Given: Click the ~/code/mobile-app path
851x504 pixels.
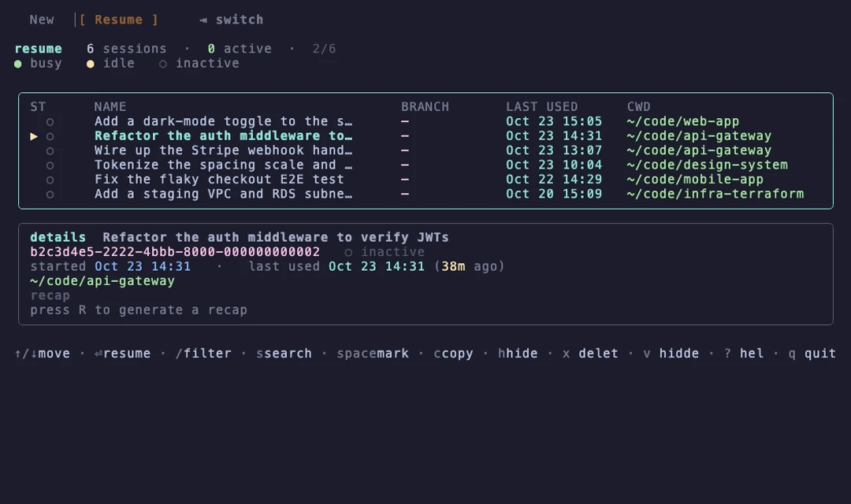Looking at the screenshot, I should pyautogui.click(x=695, y=180).
